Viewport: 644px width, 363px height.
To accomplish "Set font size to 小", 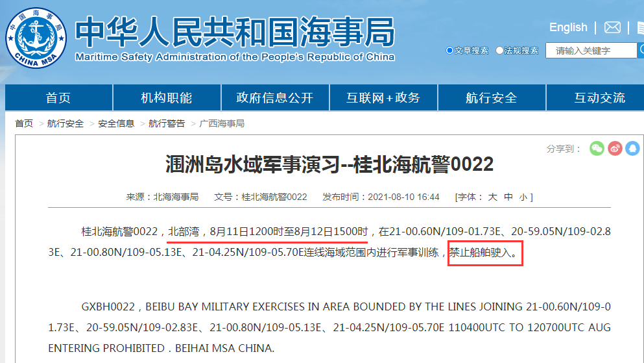I will coord(523,197).
